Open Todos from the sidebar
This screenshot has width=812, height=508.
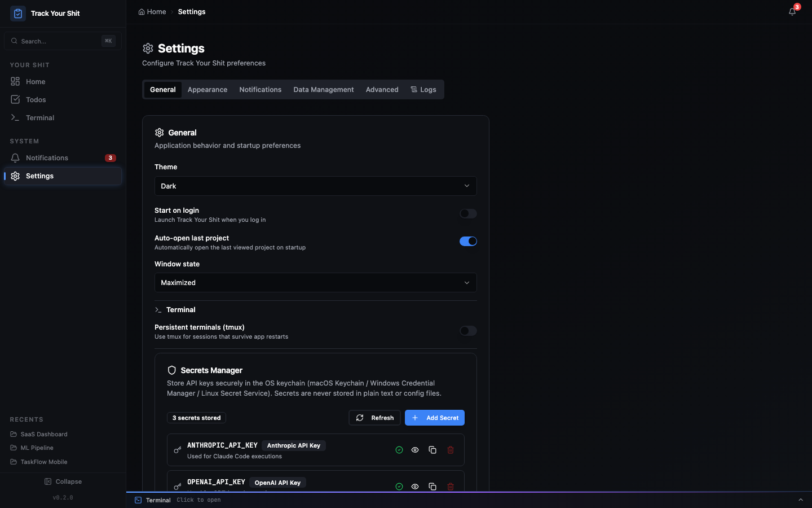coord(35,99)
